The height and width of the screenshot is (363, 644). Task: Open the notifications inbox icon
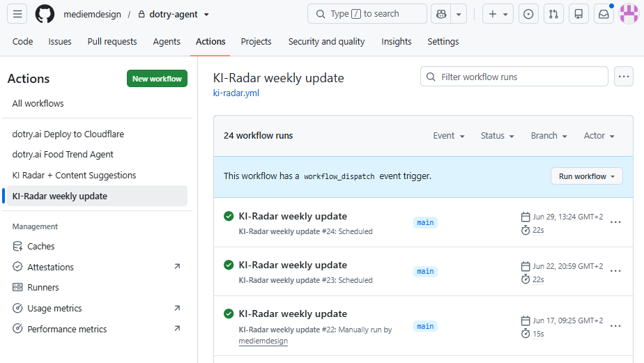(x=604, y=14)
